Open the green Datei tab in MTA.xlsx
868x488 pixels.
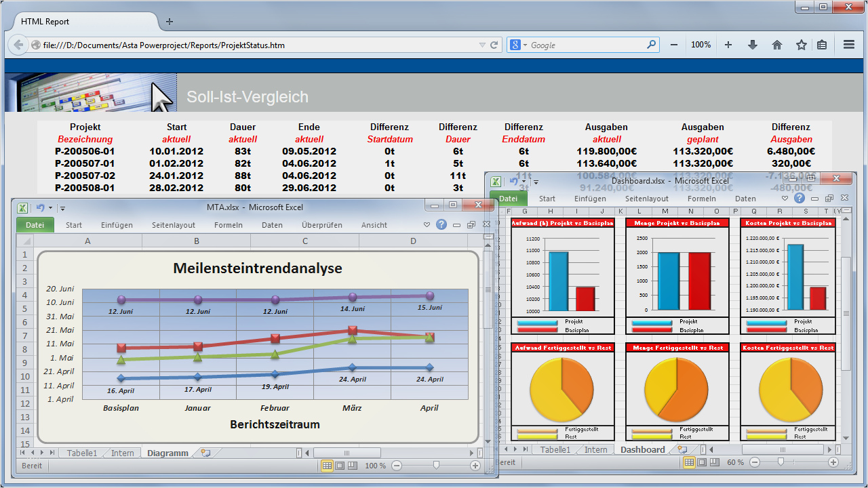point(35,224)
